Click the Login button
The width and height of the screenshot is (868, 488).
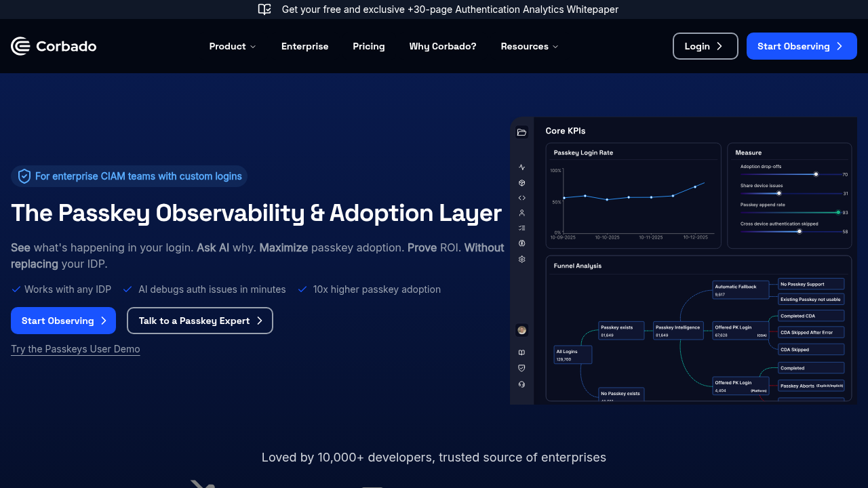[705, 46]
